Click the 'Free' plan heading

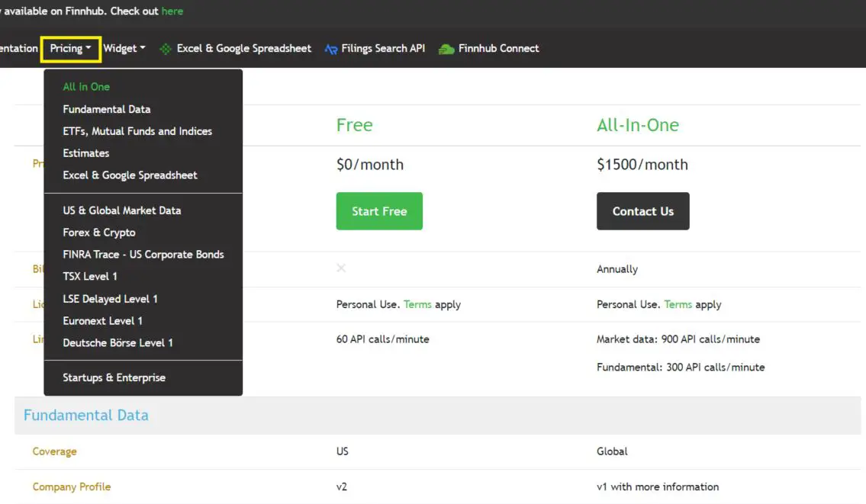[355, 125]
